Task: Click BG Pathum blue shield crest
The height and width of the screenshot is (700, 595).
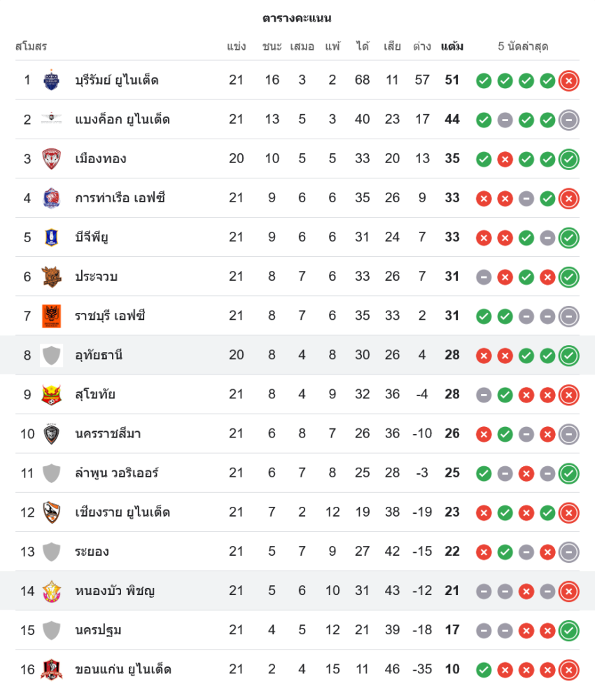Action: click(51, 237)
